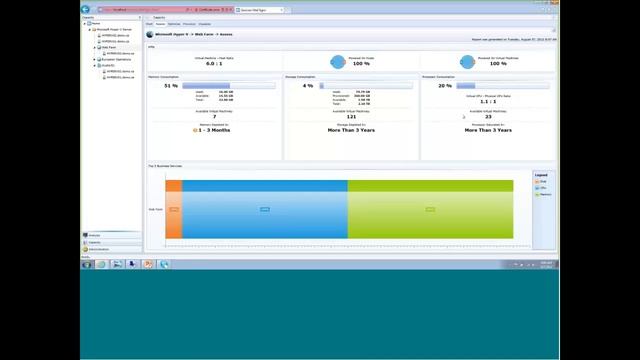Click the system clock in the taskbar
This screenshot has height=360, width=640.
point(547,264)
